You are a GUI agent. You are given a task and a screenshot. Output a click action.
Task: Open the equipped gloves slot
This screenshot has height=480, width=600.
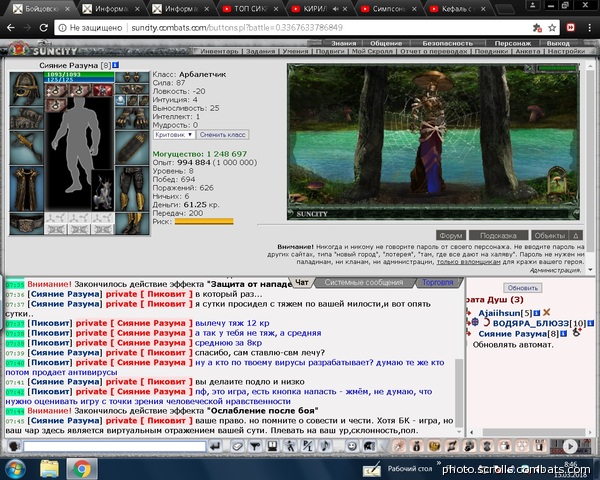(x=132, y=118)
